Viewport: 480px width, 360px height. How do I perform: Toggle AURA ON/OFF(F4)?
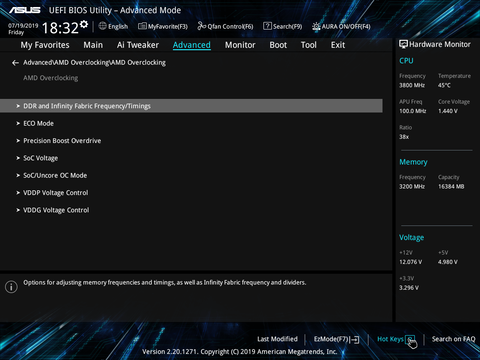pyautogui.click(x=346, y=26)
